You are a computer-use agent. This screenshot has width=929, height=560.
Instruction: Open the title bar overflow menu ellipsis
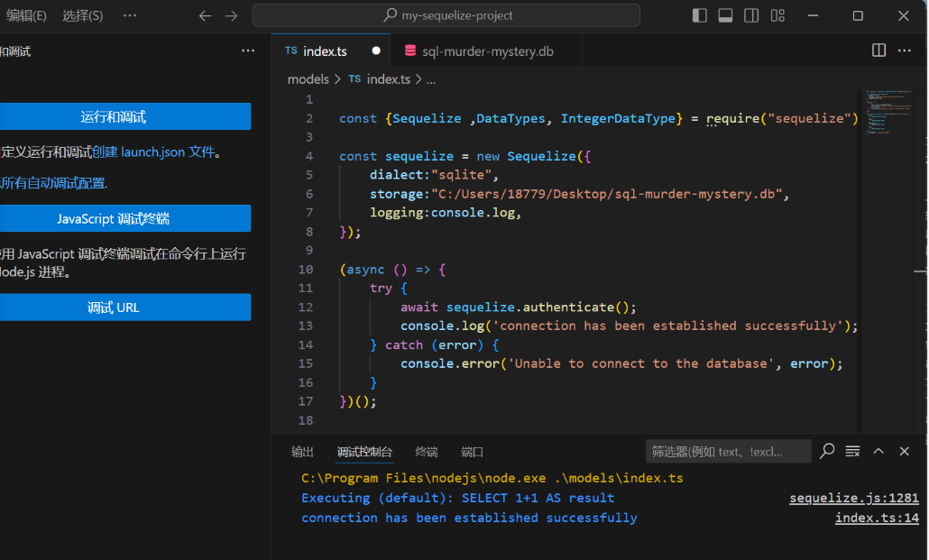130,15
